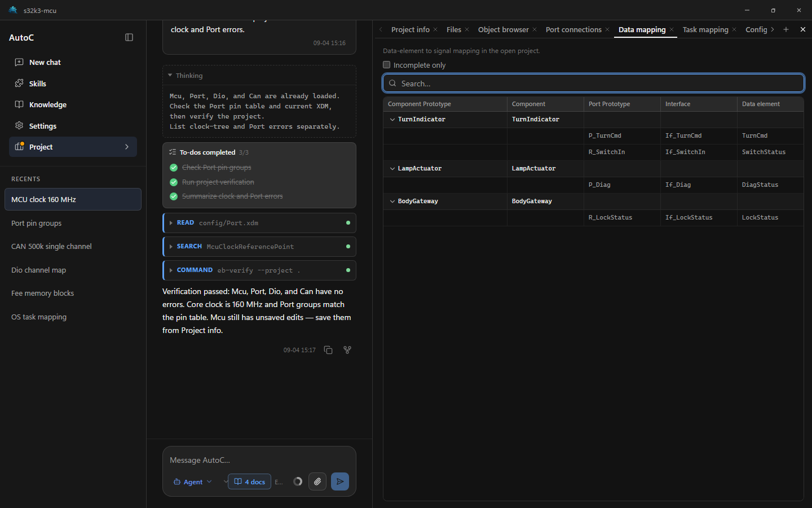Screen dimensions: 812x508
Task: Click the 4 docs button
Action: click(x=249, y=481)
